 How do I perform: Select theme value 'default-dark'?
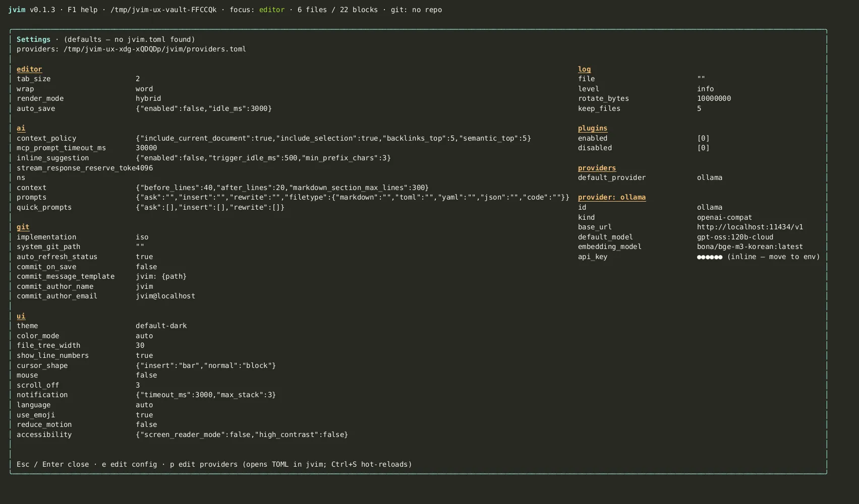pyautogui.click(x=161, y=326)
